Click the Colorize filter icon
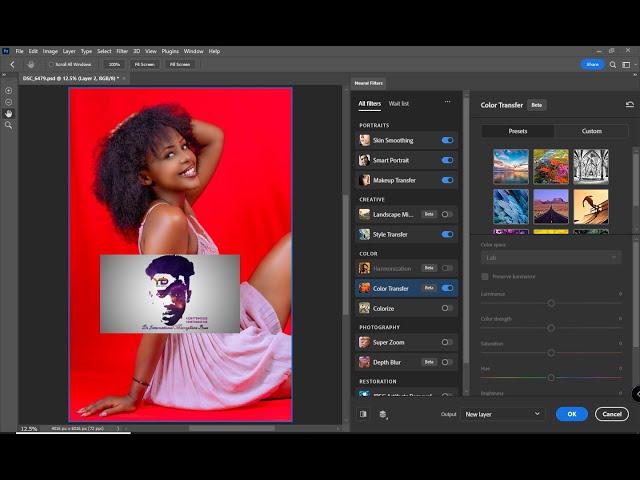The image size is (640, 480). (x=364, y=308)
